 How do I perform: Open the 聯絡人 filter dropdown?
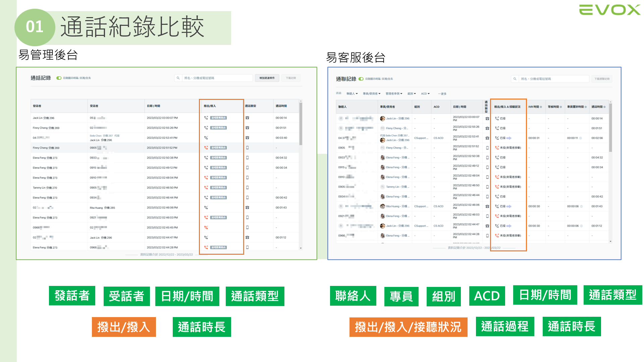coord(352,94)
